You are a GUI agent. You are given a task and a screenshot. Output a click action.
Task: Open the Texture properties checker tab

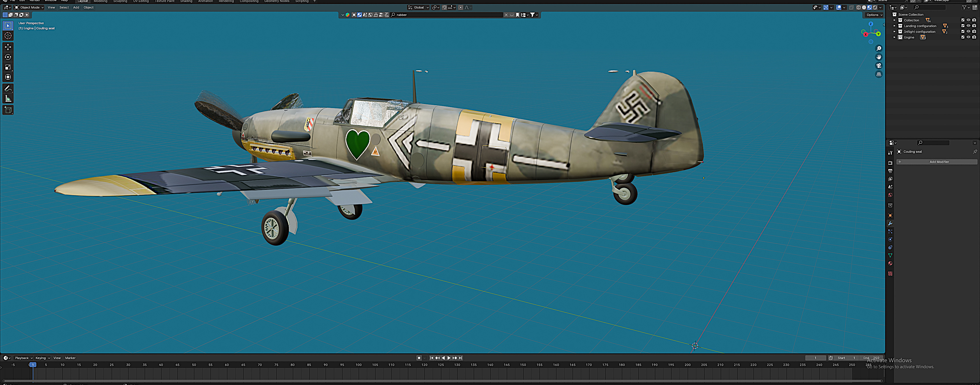pyautogui.click(x=890, y=274)
